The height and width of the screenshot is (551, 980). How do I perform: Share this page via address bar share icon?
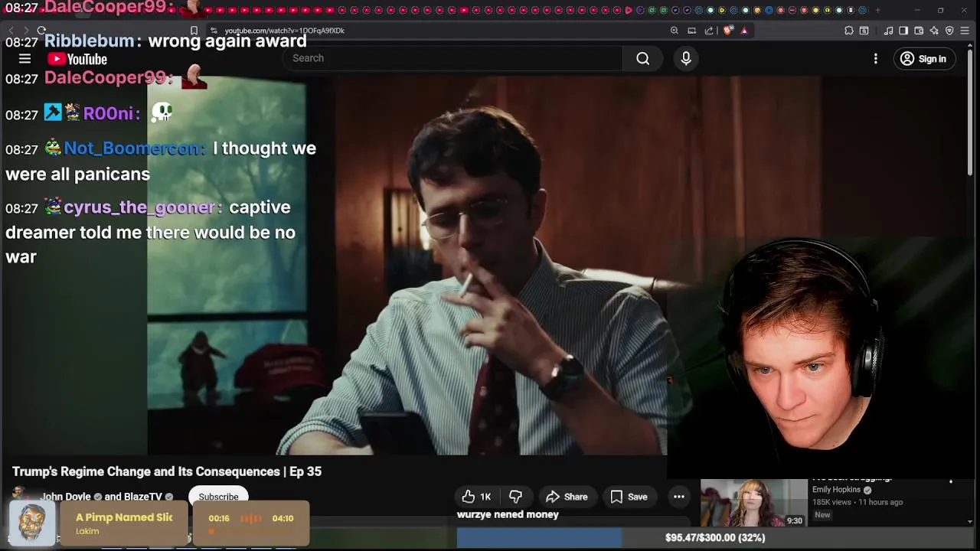pyautogui.click(x=709, y=31)
